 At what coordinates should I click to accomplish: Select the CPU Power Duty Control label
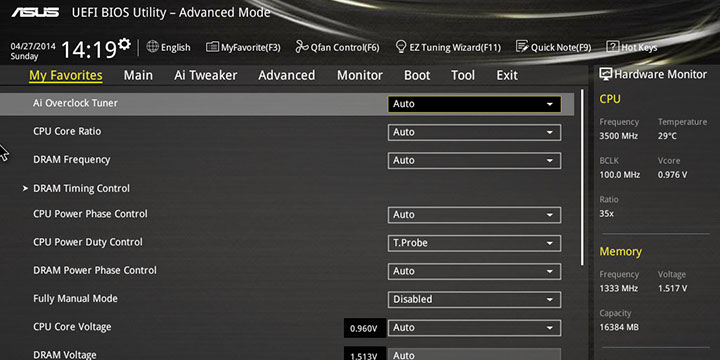(x=88, y=242)
